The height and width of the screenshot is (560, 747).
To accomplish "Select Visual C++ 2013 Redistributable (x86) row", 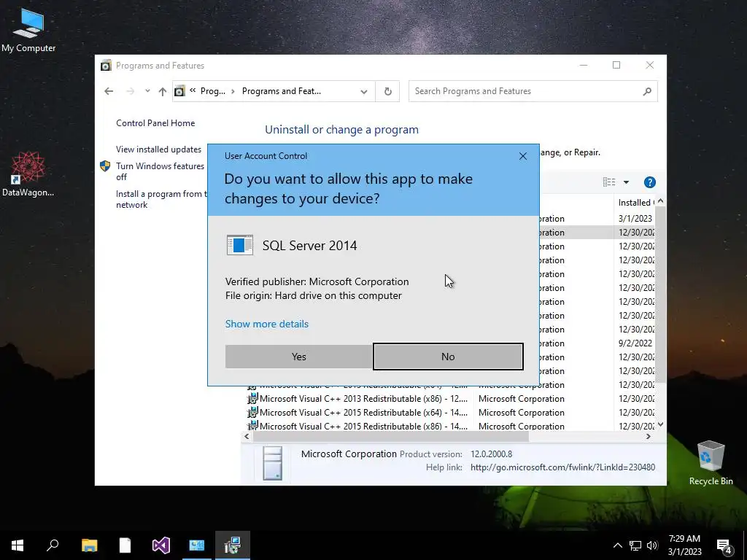I will point(363,399).
